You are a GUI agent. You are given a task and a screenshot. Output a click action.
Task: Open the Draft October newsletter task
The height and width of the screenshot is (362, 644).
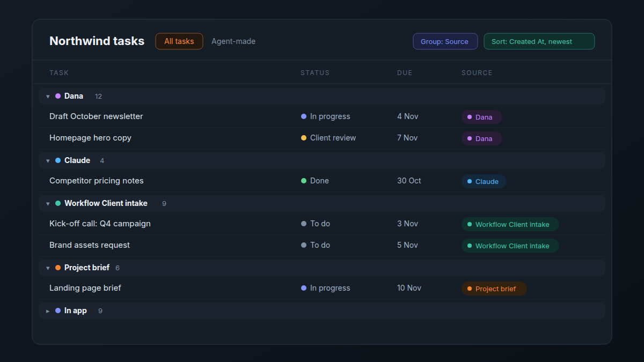[96, 116]
